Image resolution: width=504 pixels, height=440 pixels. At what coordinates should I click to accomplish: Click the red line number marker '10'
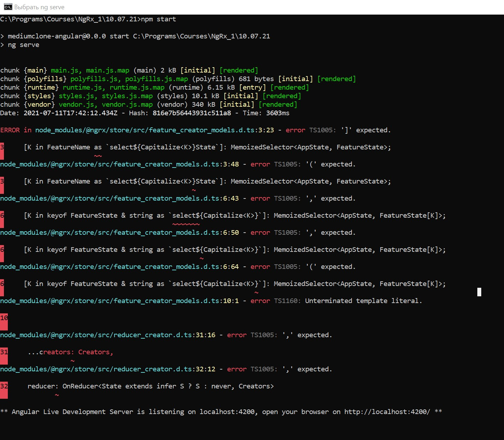click(x=4, y=322)
